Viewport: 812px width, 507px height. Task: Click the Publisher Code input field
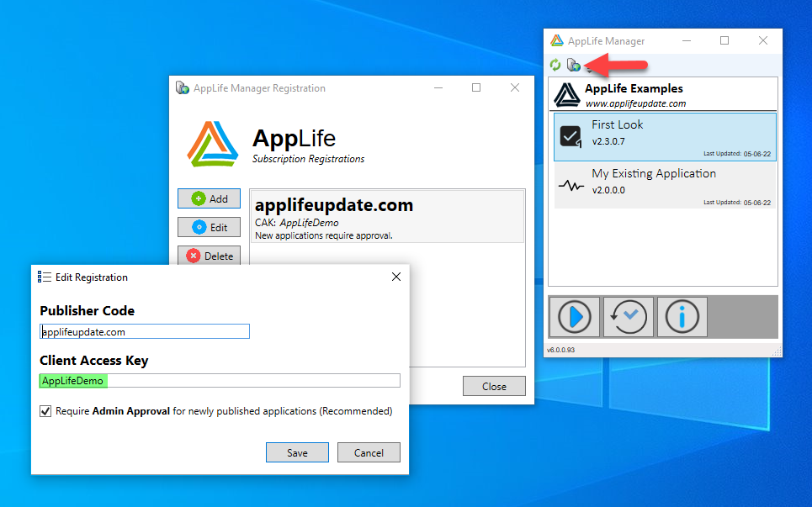click(145, 331)
